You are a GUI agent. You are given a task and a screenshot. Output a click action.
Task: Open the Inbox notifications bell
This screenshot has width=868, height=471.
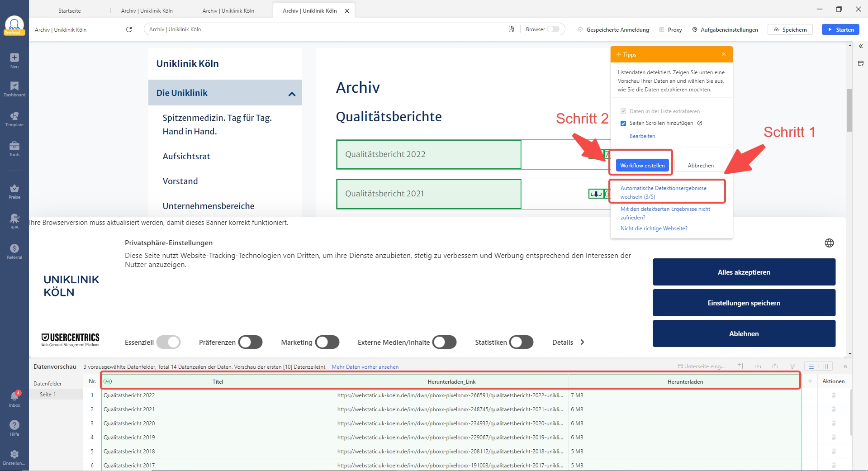(x=14, y=398)
